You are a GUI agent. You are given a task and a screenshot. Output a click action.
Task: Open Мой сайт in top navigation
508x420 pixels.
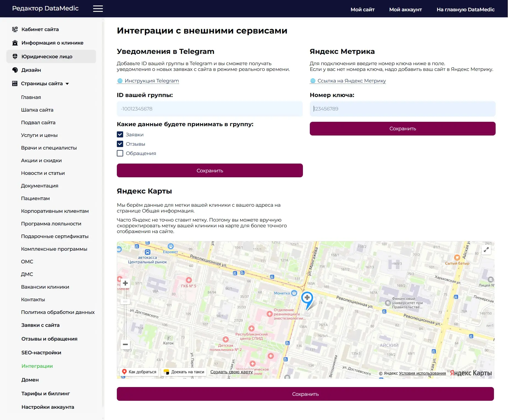pos(362,10)
